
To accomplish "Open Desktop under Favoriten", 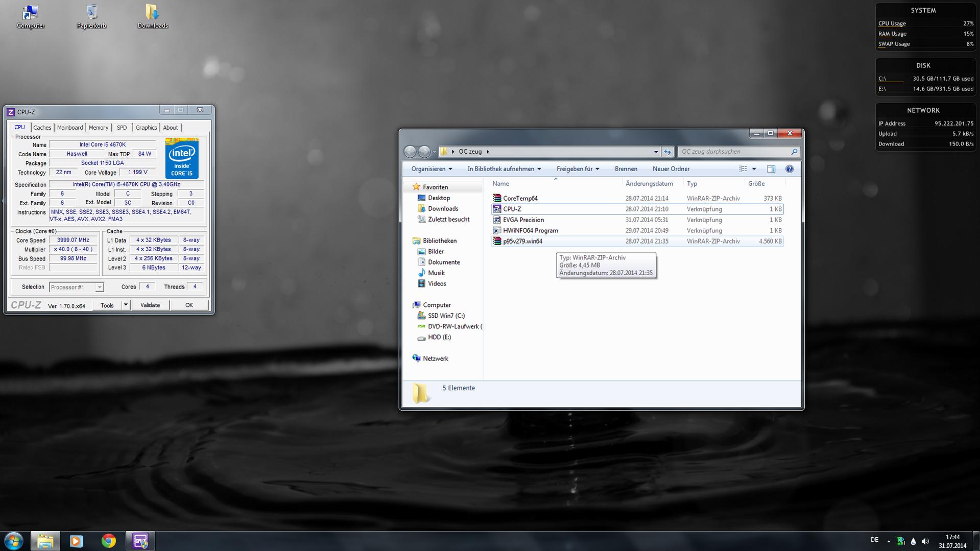I will [439, 198].
